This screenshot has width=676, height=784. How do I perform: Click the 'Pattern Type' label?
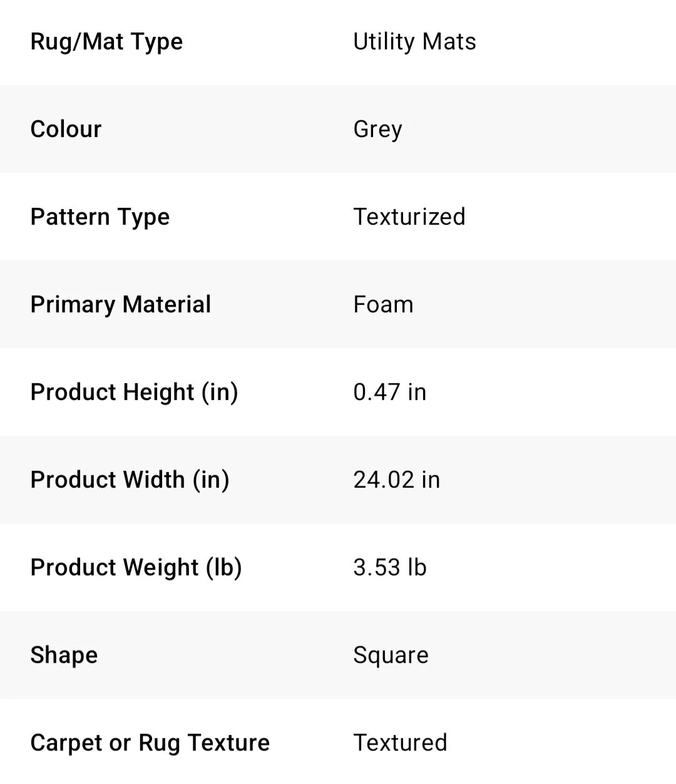(x=100, y=217)
